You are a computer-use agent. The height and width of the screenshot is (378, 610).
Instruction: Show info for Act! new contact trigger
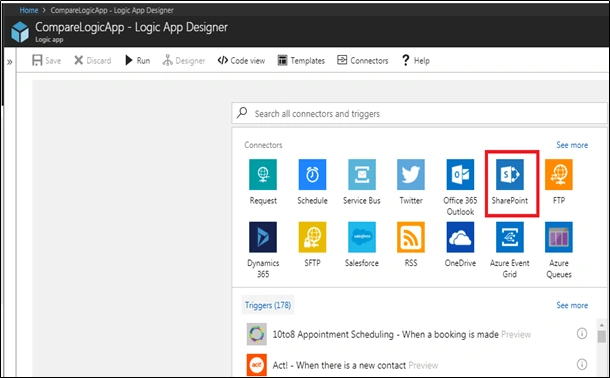pos(582,364)
